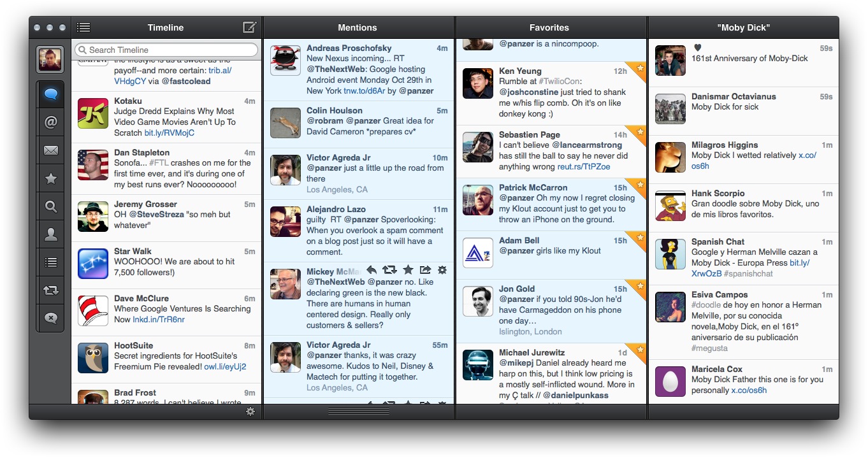The image size is (868, 458).
Task: Open the Timeline tab in sidebar
Action: (x=51, y=94)
